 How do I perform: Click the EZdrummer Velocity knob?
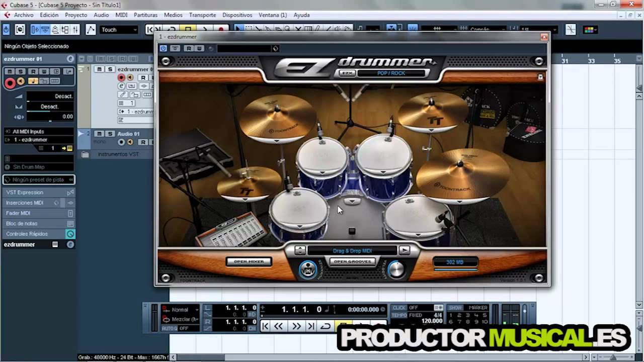click(396, 269)
